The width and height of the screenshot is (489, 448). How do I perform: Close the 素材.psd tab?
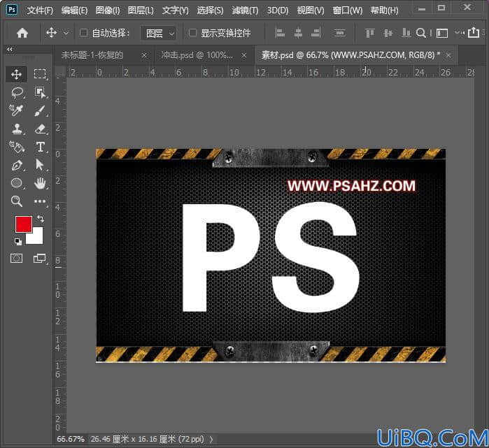click(x=448, y=55)
